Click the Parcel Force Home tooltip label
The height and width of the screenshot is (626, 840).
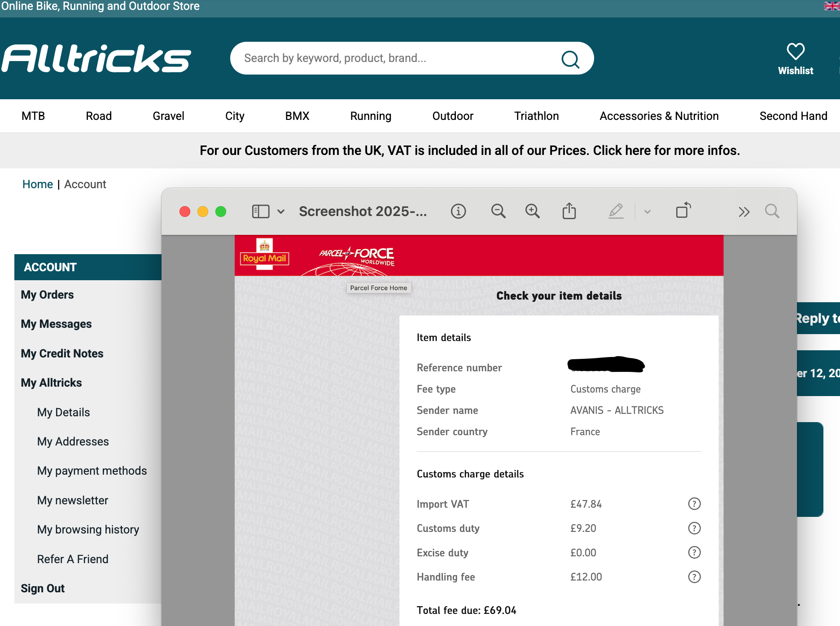point(379,288)
